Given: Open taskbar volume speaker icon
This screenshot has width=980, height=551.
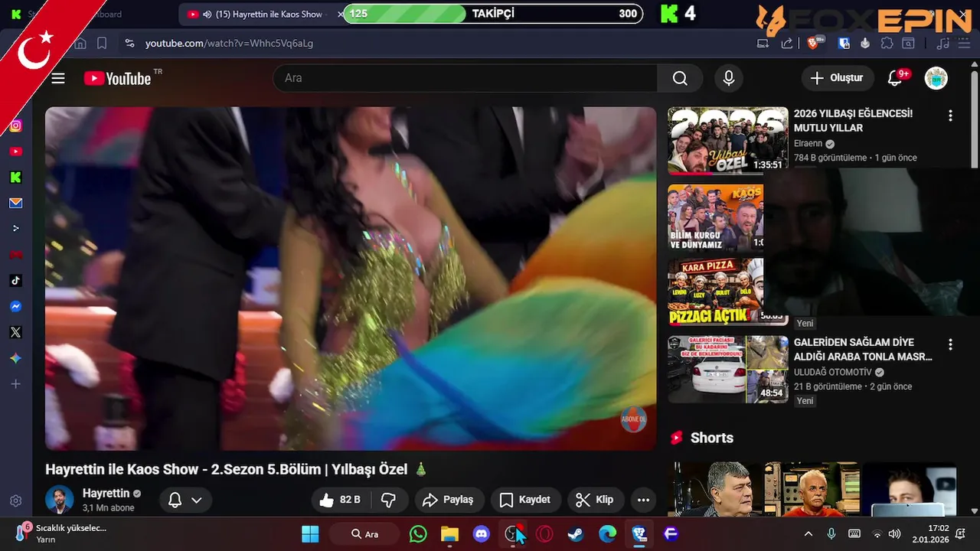Looking at the screenshot, I should (894, 533).
